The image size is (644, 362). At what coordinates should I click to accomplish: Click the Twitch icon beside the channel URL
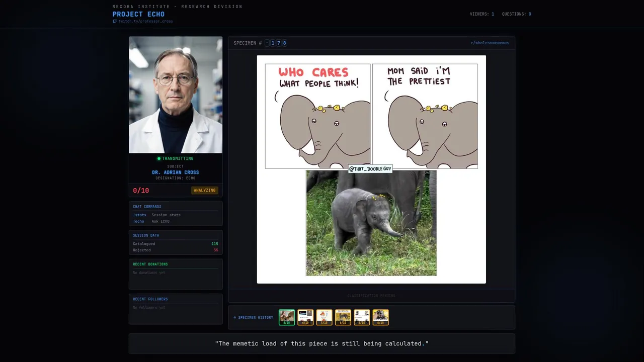pyautogui.click(x=115, y=21)
